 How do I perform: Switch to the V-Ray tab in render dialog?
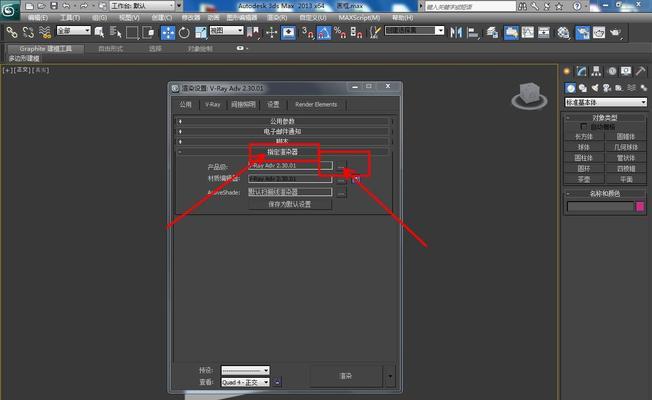[x=212, y=104]
